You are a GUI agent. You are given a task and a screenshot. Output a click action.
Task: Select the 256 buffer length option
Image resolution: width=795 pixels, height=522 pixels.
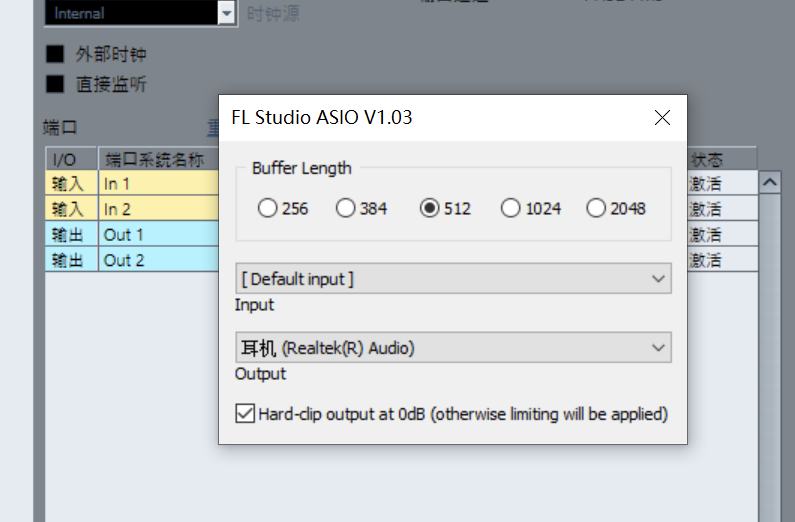267,209
